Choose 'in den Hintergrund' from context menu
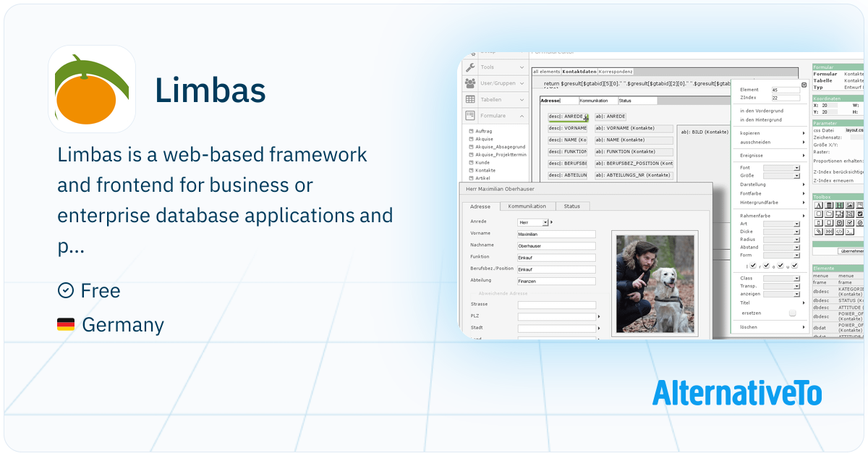The image size is (868, 456). coord(761,119)
